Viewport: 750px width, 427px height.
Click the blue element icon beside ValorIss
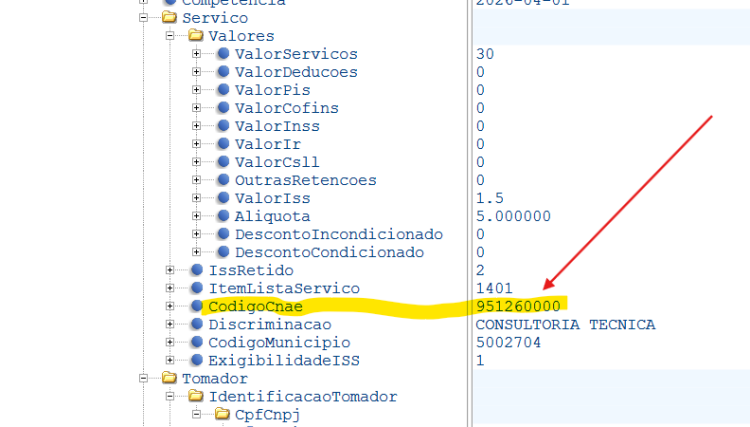(x=223, y=197)
